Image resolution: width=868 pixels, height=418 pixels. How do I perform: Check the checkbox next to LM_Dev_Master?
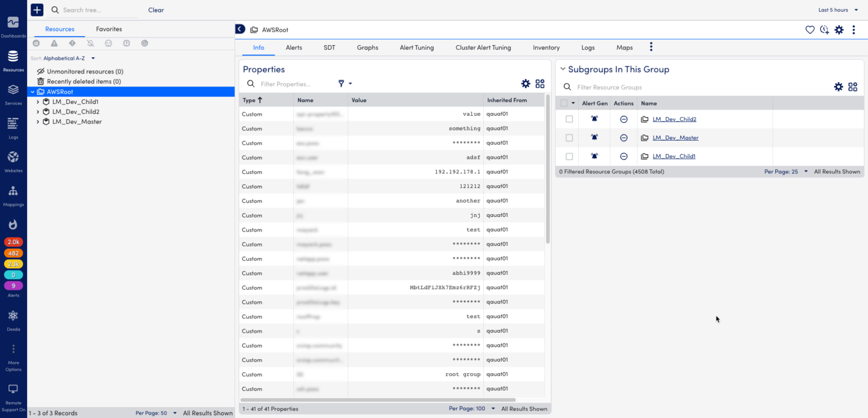(569, 137)
